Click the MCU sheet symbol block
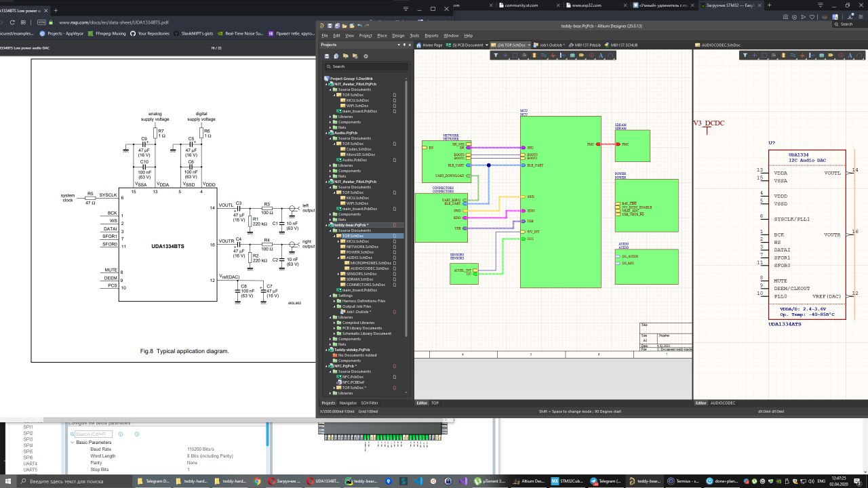Viewport: 868px width, 488px height. [x=561, y=202]
